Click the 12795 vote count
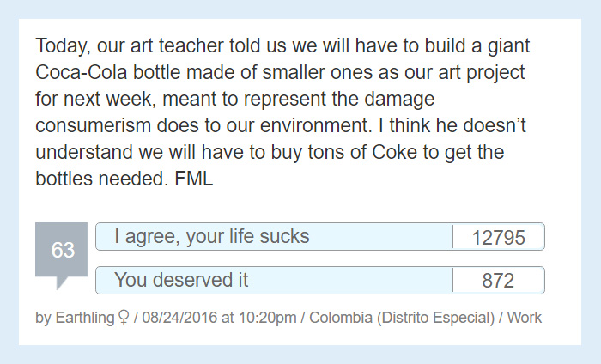Screen dimensions: 601x364 (498, 238)
